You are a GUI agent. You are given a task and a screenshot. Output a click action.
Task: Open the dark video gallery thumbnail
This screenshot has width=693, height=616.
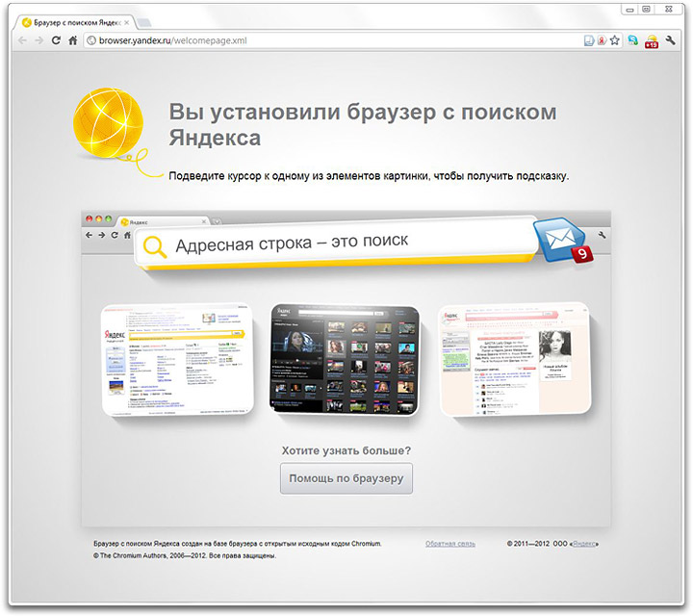coord(344,359)
